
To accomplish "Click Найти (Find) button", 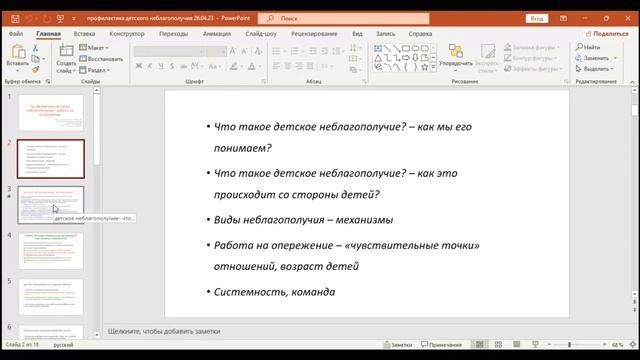I will pos(588,47).
